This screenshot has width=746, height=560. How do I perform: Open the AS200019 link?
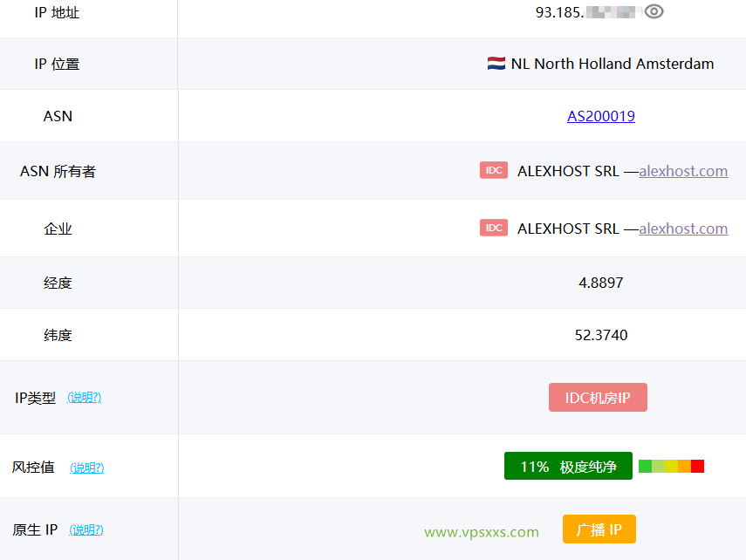pos(601,116)
